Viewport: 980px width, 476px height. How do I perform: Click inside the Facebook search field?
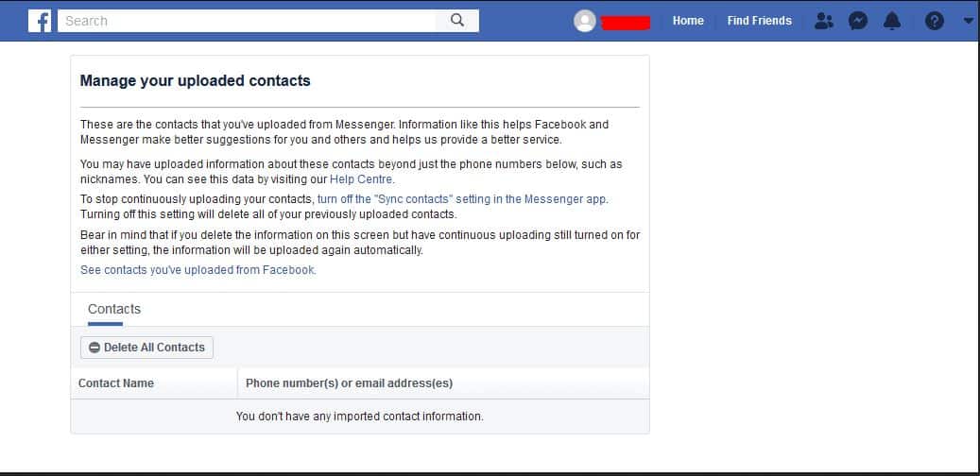point(246,21)
